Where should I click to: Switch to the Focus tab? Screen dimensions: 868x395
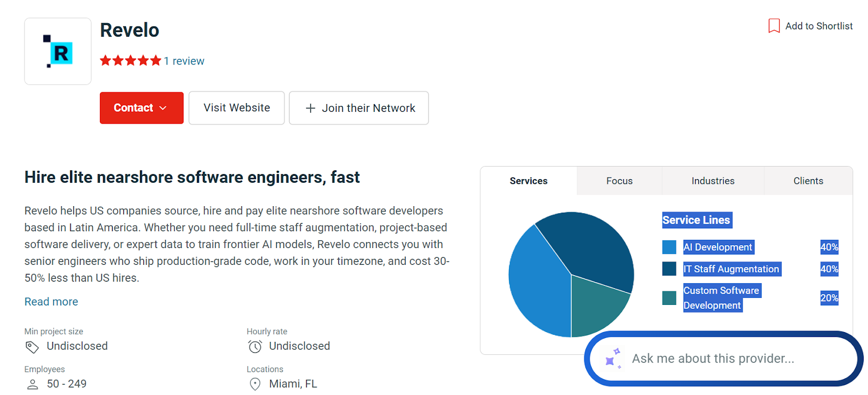[x=620, y=181]
